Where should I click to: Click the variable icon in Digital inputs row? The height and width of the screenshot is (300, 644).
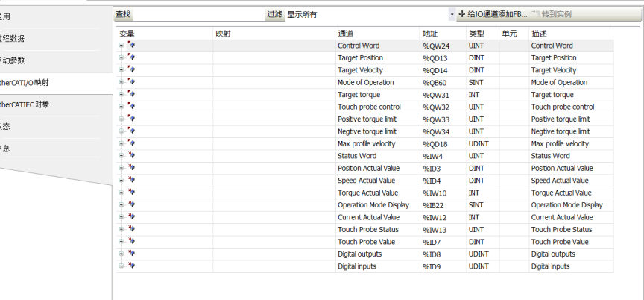click(x=131, y=266)
